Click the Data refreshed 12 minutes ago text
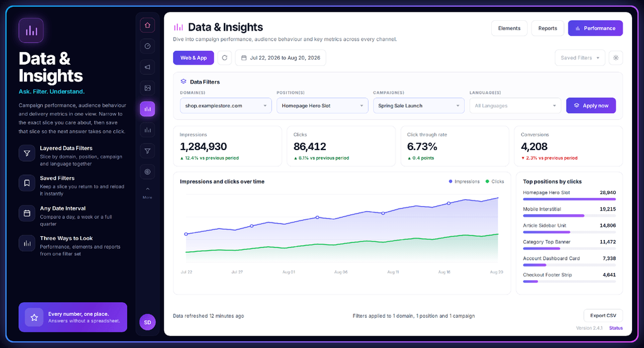Image resolution: width=644 pixels, height=348 pixels. (x=208, y=316)
